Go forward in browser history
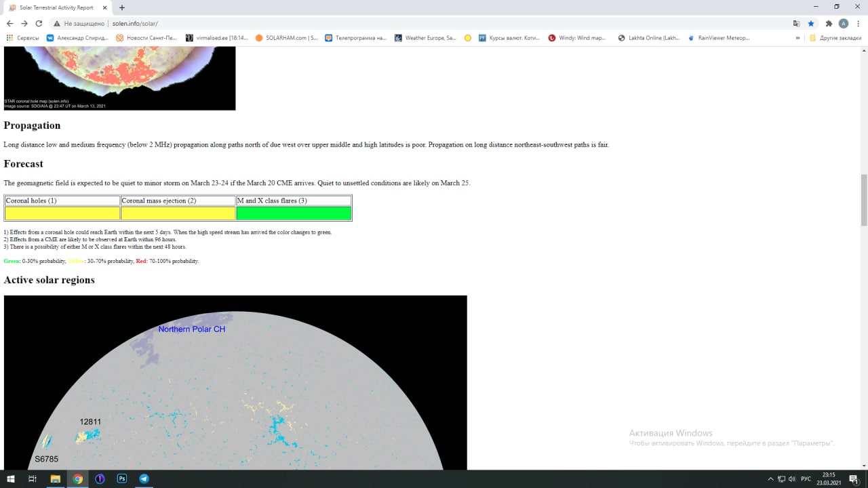This screenshot has width=868, height=488. coord(24,23)
